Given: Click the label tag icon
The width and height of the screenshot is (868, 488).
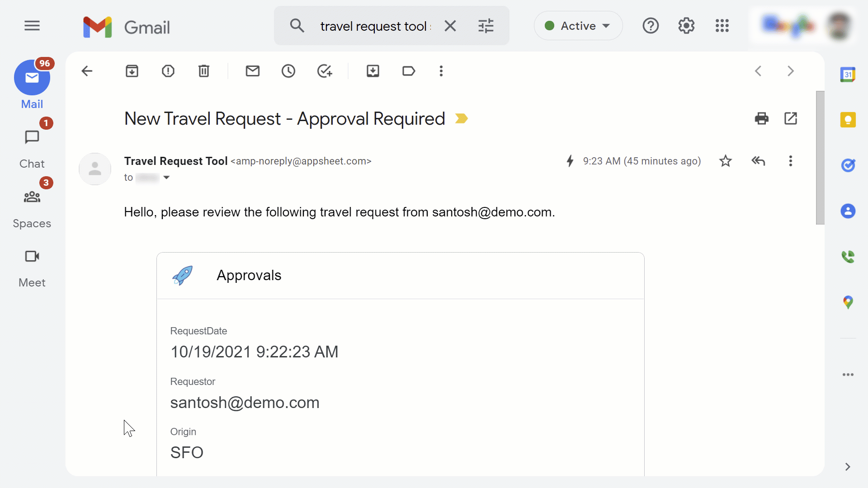Looking at the screenshot, I should click(408, 71).
